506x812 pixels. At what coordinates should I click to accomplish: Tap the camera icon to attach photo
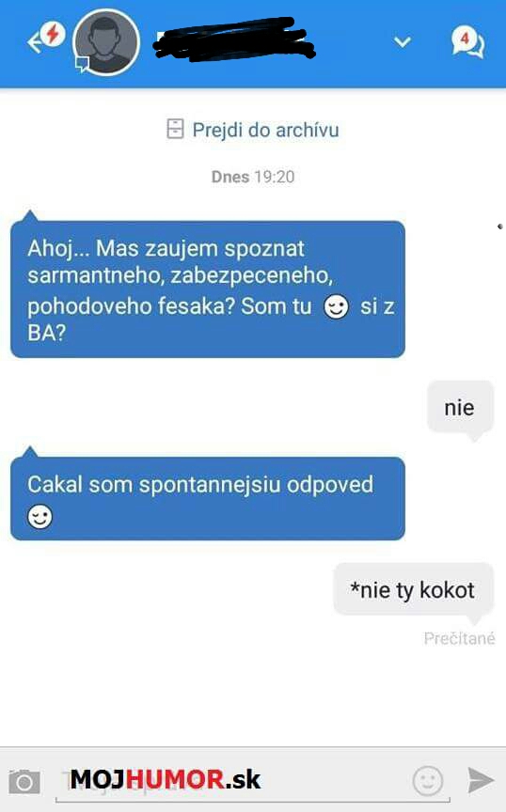[x=24, y=781]
